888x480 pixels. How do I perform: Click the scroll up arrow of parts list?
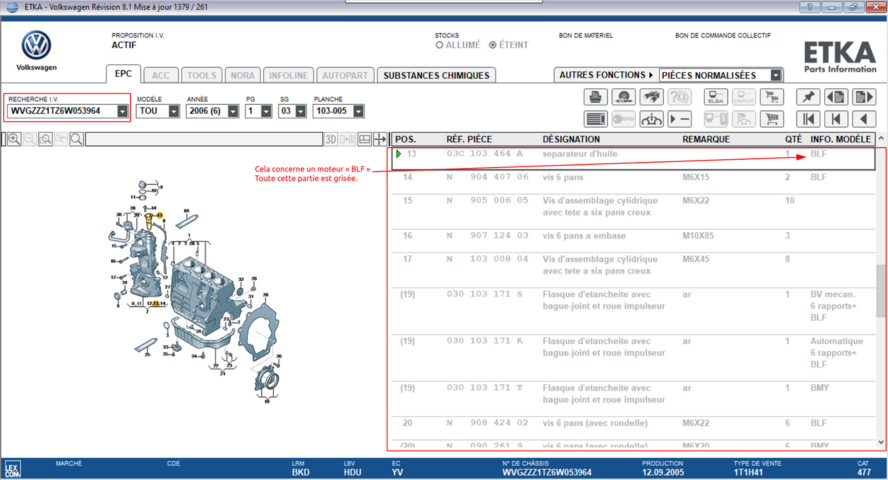881,139
